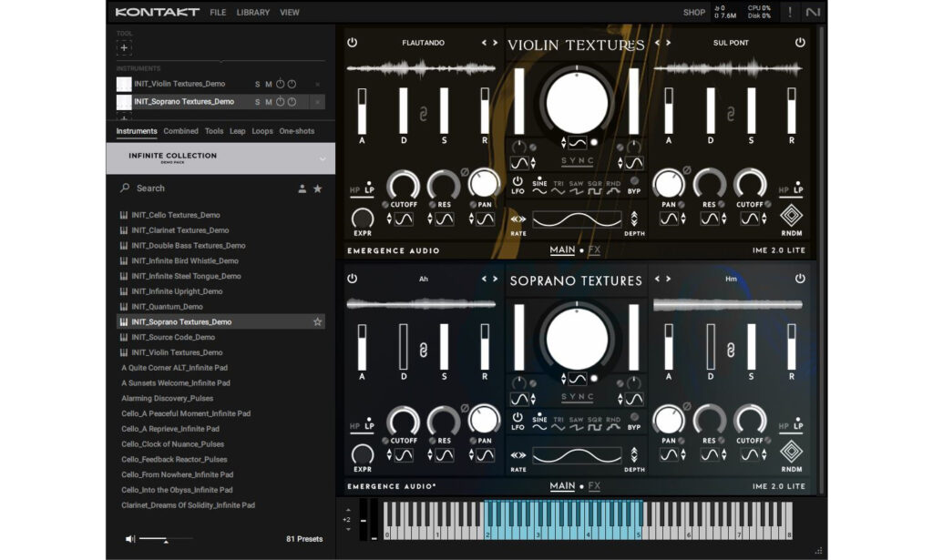Toggle power of Violin Sul Pont layer

coord(800,42)
